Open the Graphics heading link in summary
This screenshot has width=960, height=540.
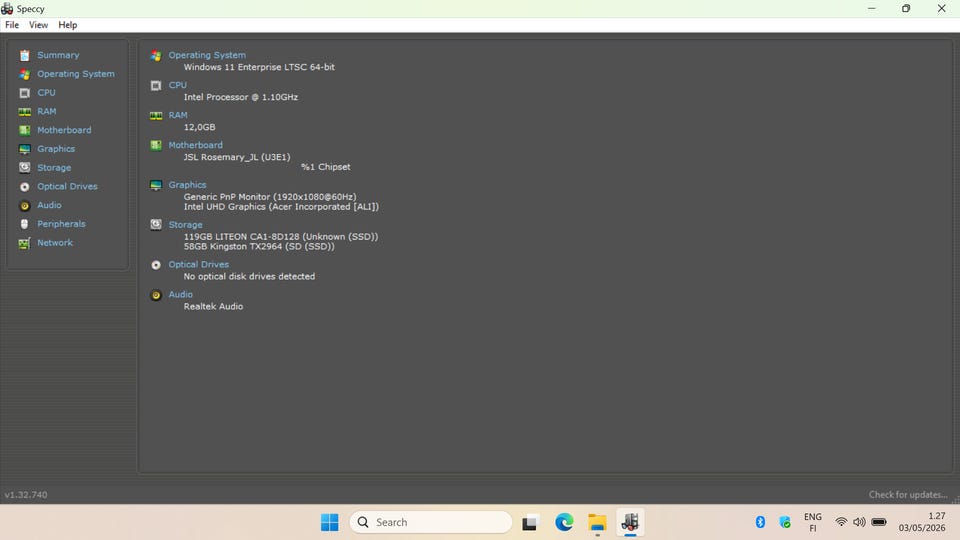coord(187,185)
